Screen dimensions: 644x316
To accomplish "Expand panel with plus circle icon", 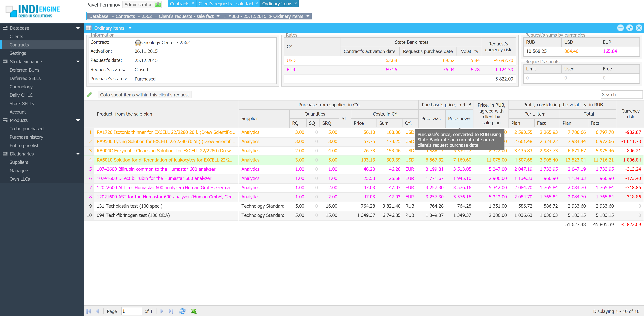I will tap(630, 28).
